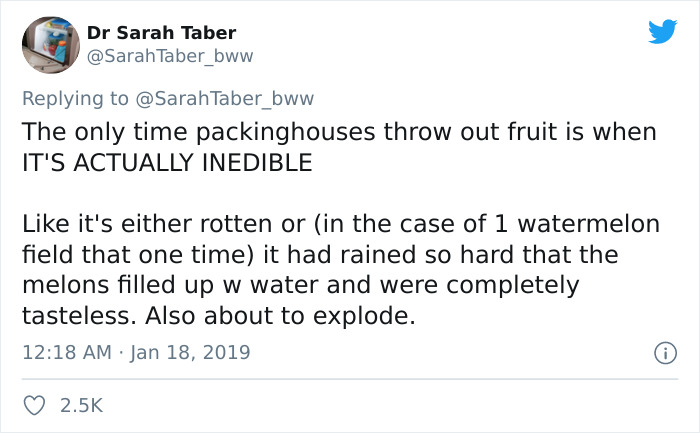
Task: Follow the @SarahTaber_bww link after Replying to
Action: tap(225, 98)
